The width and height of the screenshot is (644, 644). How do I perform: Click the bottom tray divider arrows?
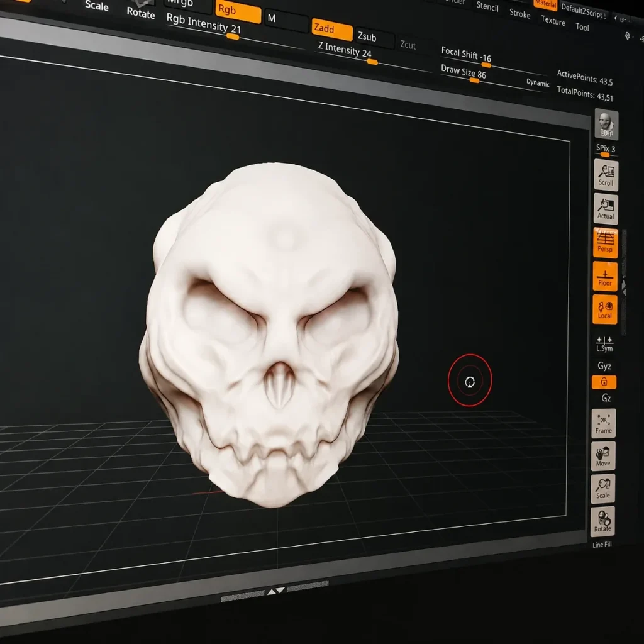coord(275,591)
